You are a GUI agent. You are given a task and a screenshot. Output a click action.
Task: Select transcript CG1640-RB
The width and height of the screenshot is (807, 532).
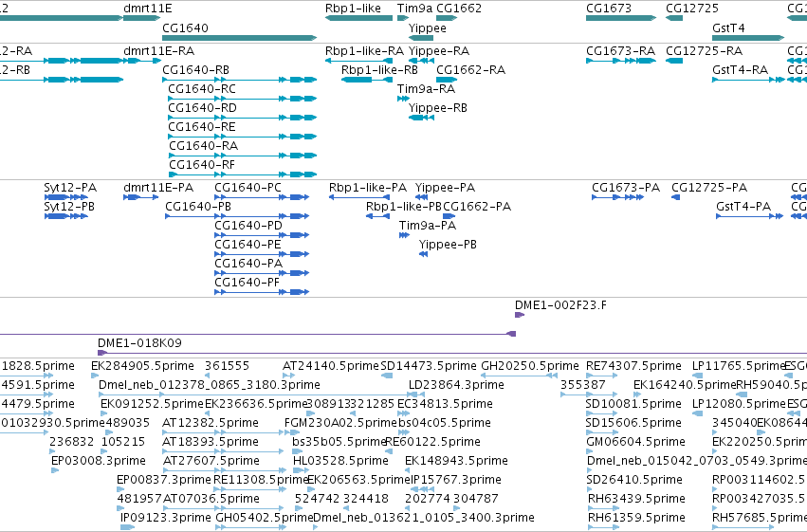(239, 80)
